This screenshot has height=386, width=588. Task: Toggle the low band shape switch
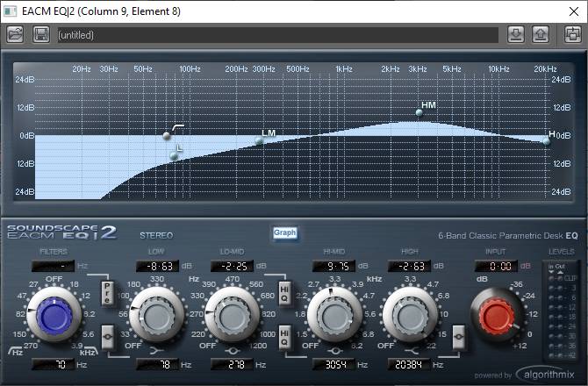point(108,333)
